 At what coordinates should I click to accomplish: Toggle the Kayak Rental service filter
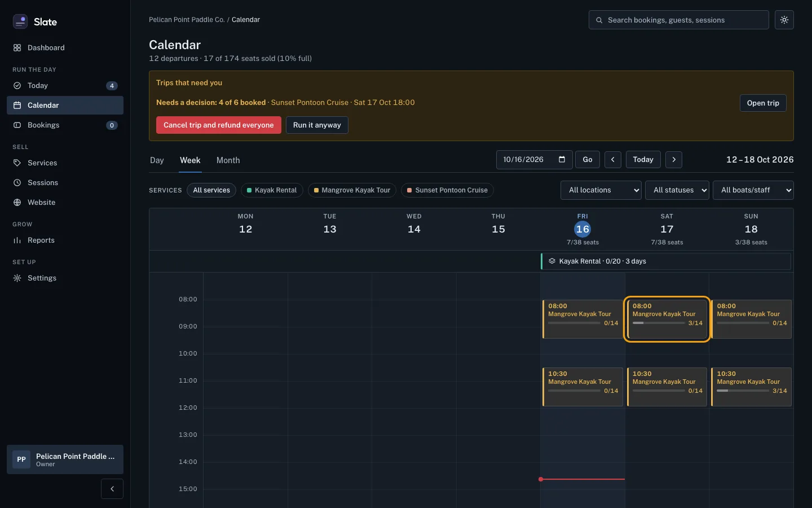[x=272, y=190]
